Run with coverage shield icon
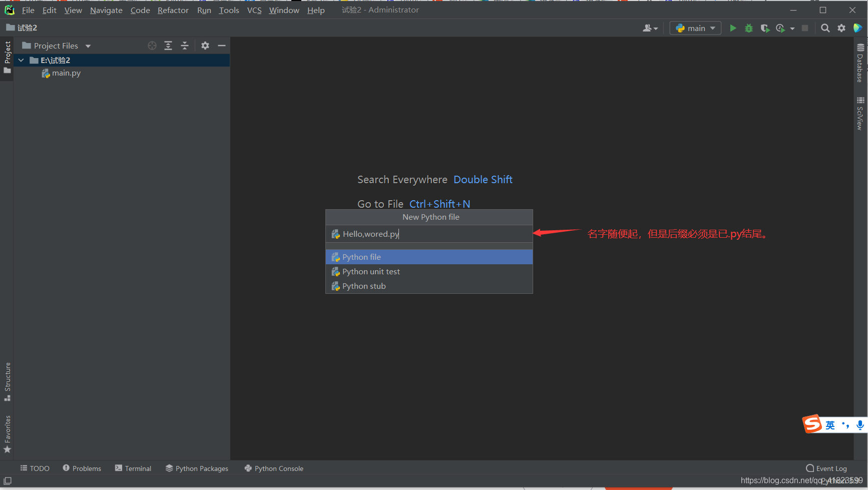The height and width of the screenshot is (490, 868). [764, 28]
